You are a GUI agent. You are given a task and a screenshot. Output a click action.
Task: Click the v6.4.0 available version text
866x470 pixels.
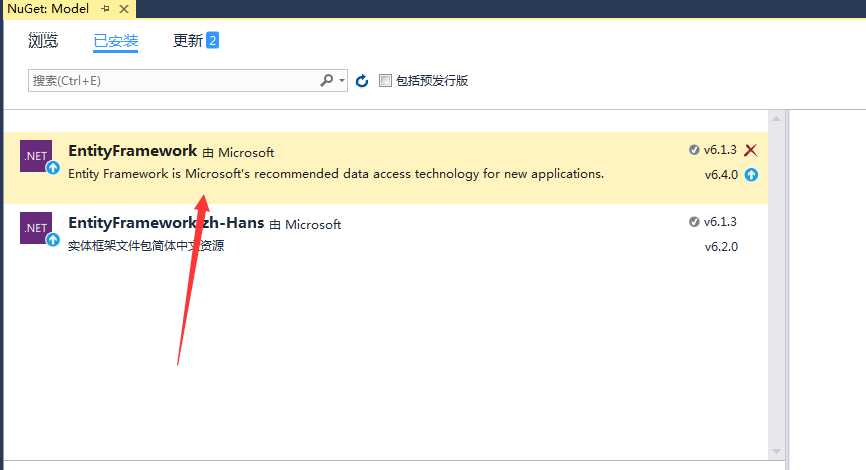click(x=721, y=175)
